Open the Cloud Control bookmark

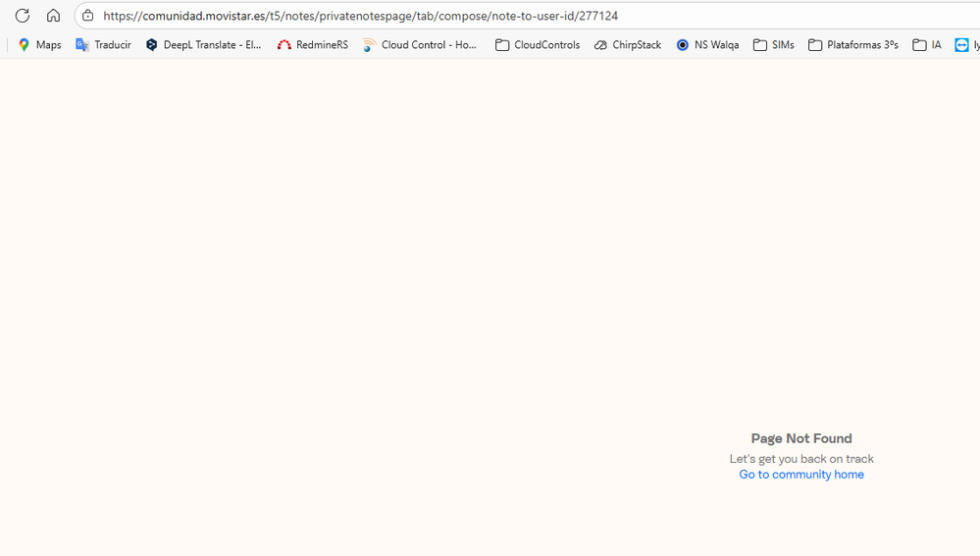(x=420, y=45)
